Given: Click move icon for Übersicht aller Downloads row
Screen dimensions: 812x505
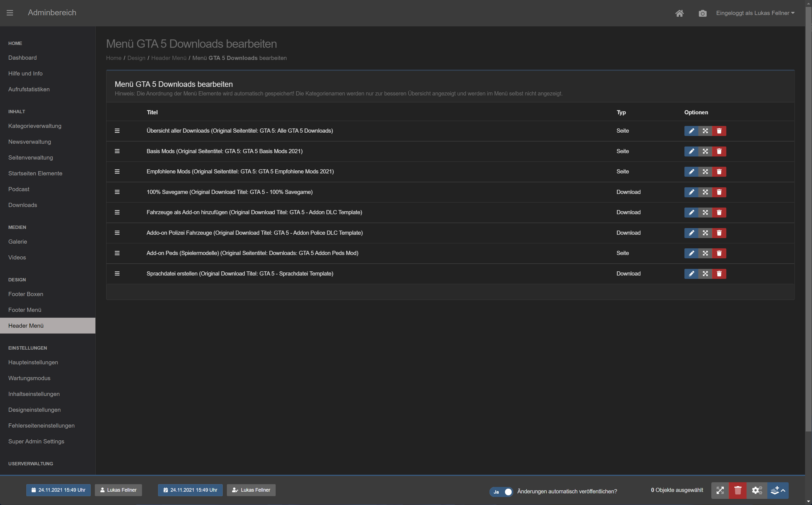Looking at the screenshot, I should (705, 131).
